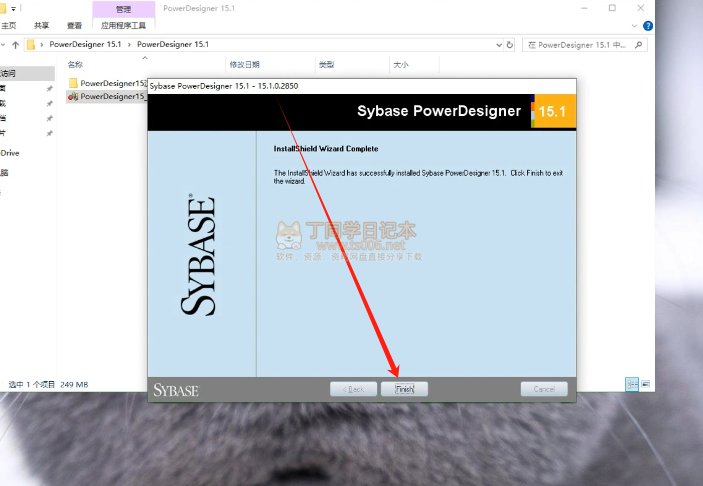Viewport: 703px width, 486px height.
Task: Click the 管理 contextual tab
Action: coord(123,8)
